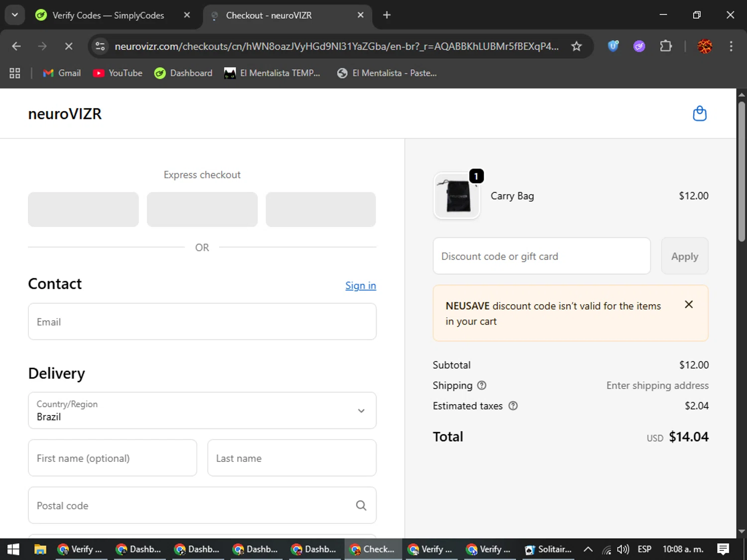The width and height of the screenshot is (747, 560).
Task: Click the Sign in link
Action: coord(361,285)
